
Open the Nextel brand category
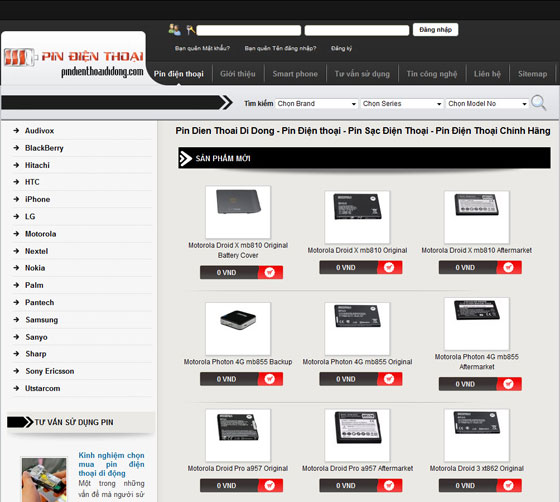pos(36,251)
